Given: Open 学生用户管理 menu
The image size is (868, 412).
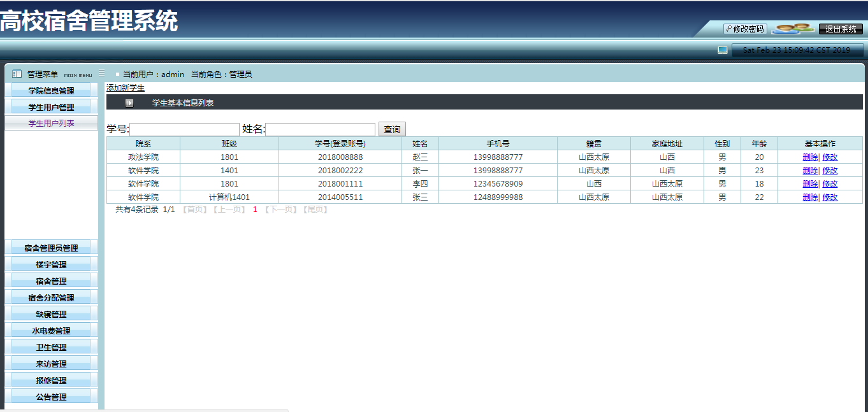Looking at the screenshot, I should tap(51, 107).
